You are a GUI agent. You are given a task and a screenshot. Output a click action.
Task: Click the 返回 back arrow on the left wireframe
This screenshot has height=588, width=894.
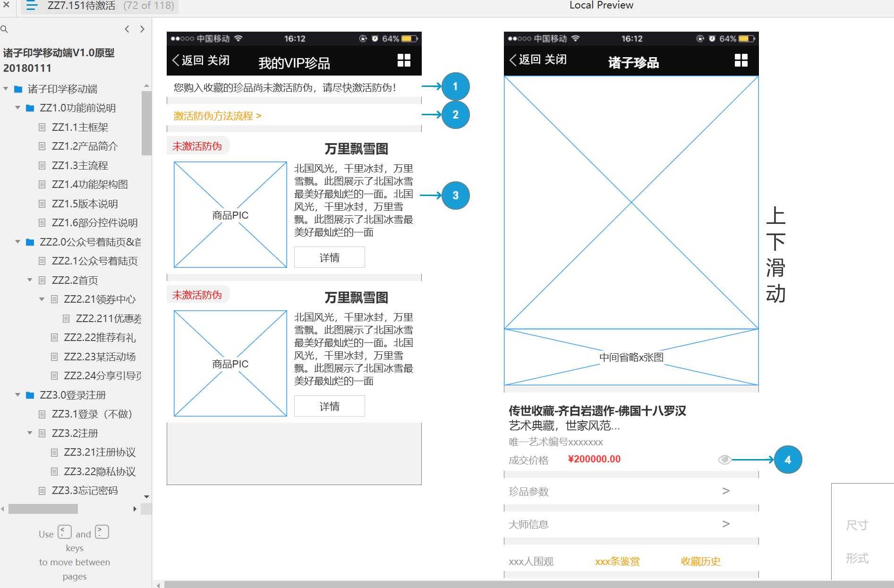(x=175, y=60)
